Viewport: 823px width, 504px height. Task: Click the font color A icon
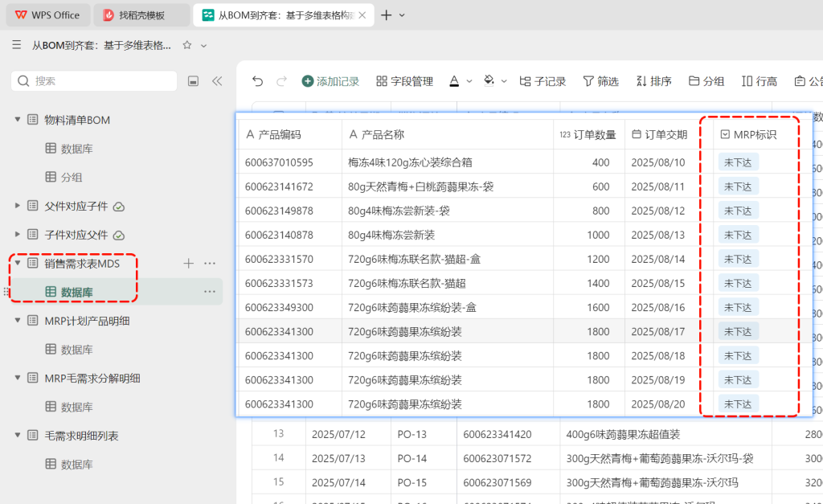tap(455, 81)
